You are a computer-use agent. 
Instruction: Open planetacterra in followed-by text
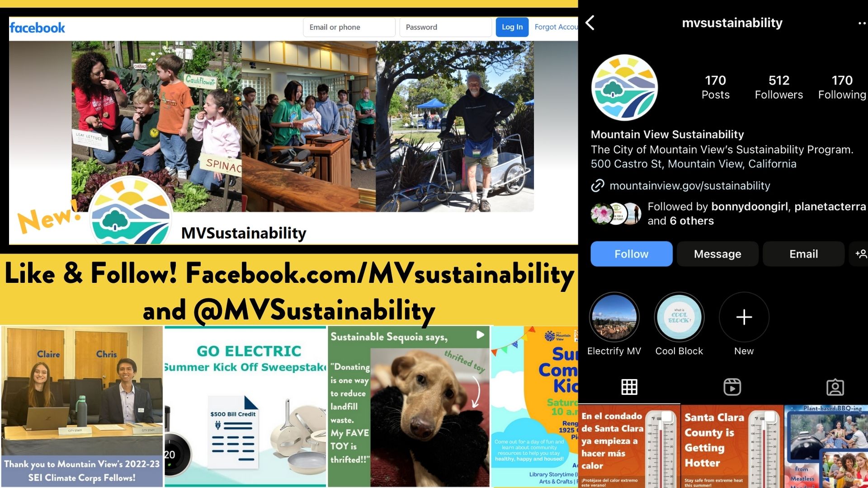[830, 206]
